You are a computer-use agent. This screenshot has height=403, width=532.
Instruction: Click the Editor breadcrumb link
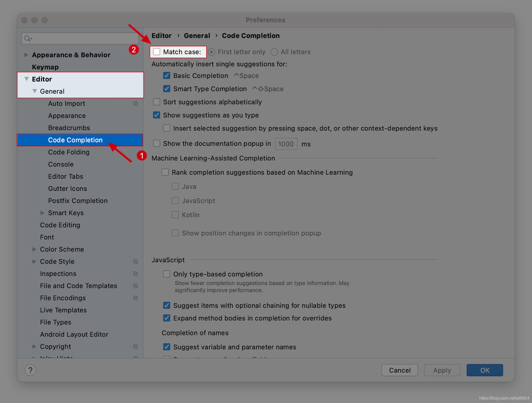[161, 36]
